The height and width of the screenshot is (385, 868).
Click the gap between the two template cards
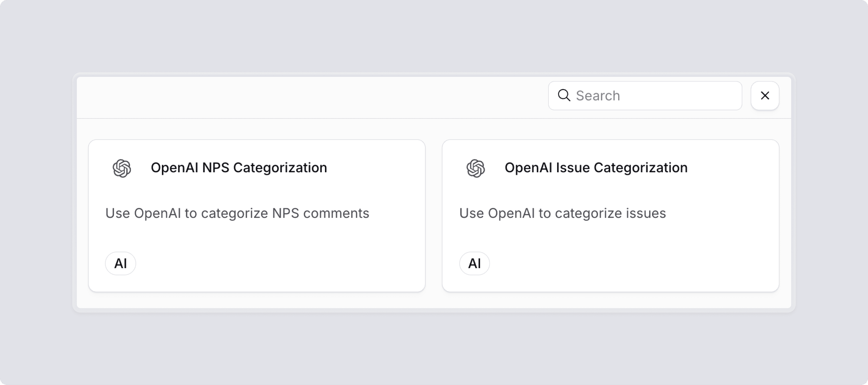[434, 216]
